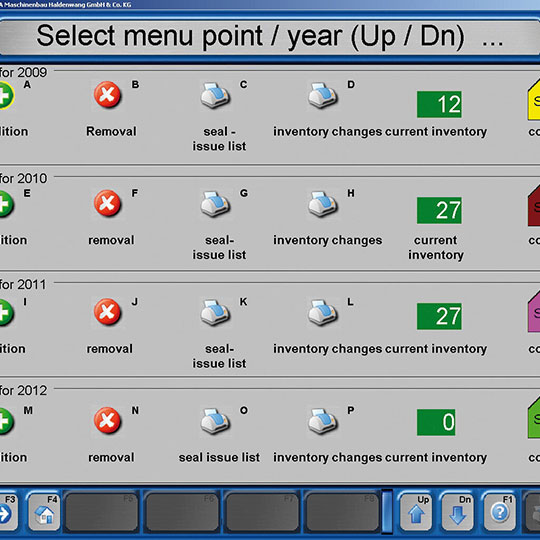Select the removal icon for 2010
Screen dimensions: 540x540
point(107,203)
